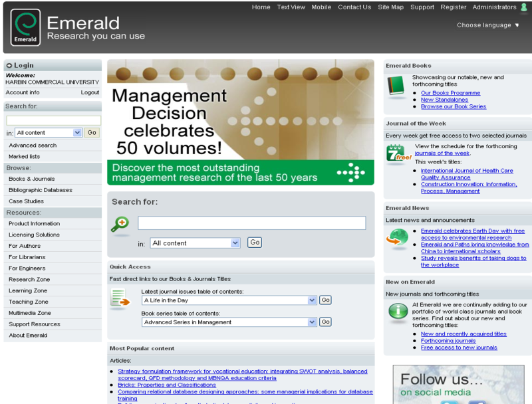The image size is (532, 404).
Task: Open International Journal of Health Care Quality Assurance
Action: point(467,174)
